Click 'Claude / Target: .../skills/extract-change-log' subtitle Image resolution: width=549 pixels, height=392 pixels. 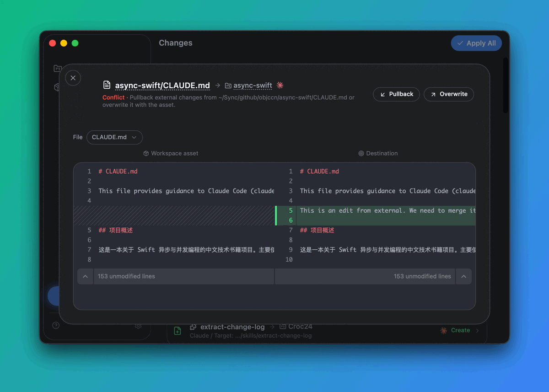click(x=251, y=336)
